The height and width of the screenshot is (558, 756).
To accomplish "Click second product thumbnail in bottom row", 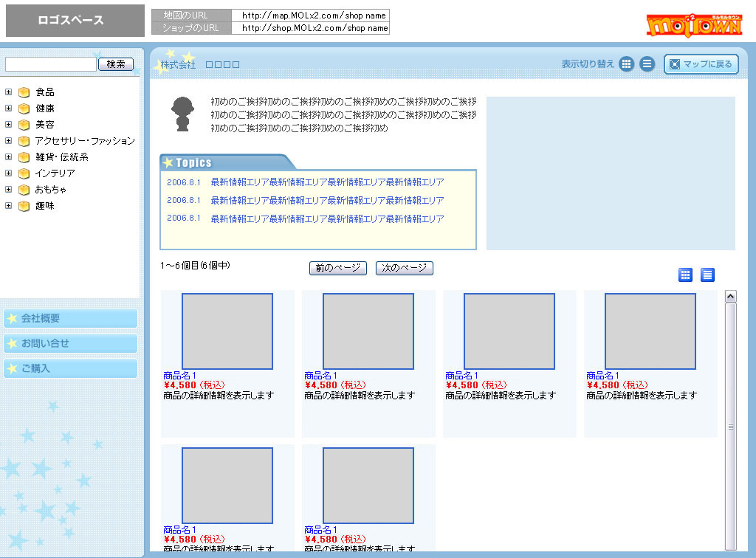I will (x=368, y=485).
